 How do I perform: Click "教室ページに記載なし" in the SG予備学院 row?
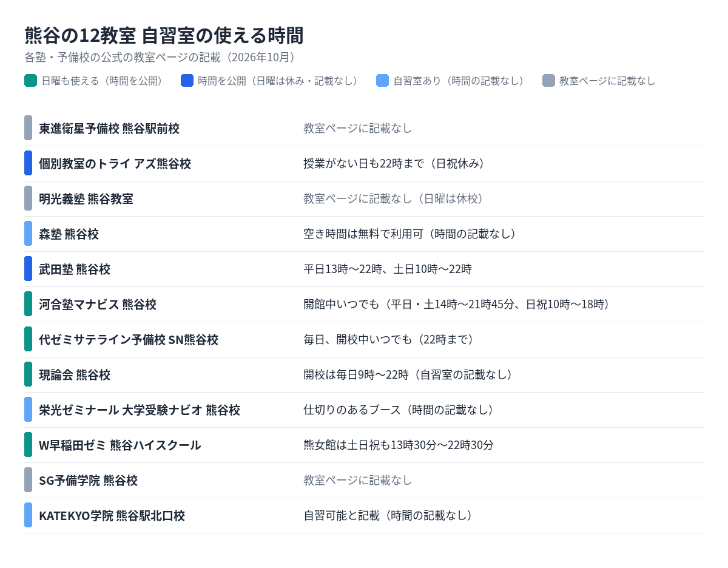(358, 480)
